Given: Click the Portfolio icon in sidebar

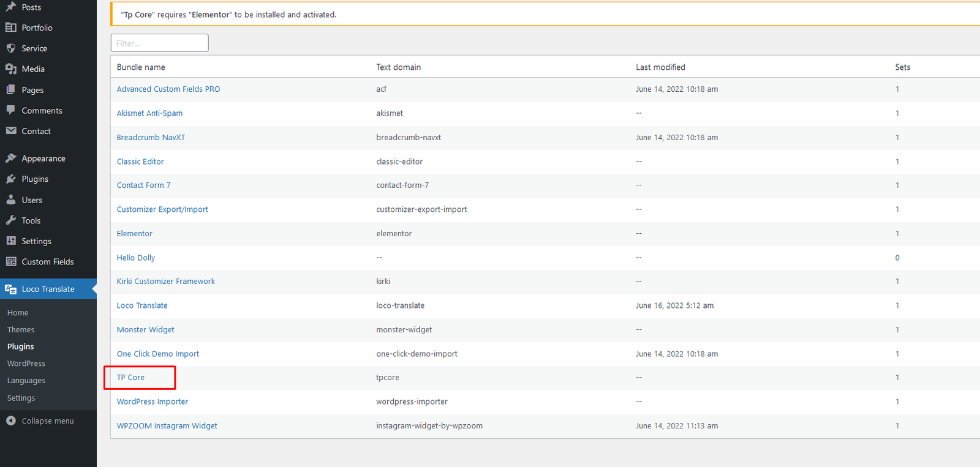Looking at the screenshot, I should click(x=11, y=28).
